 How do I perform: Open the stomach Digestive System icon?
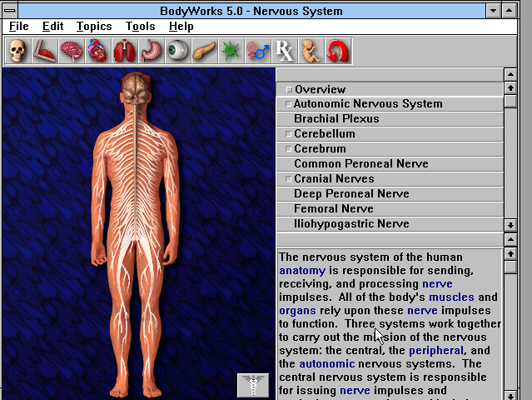pos(151,52)
